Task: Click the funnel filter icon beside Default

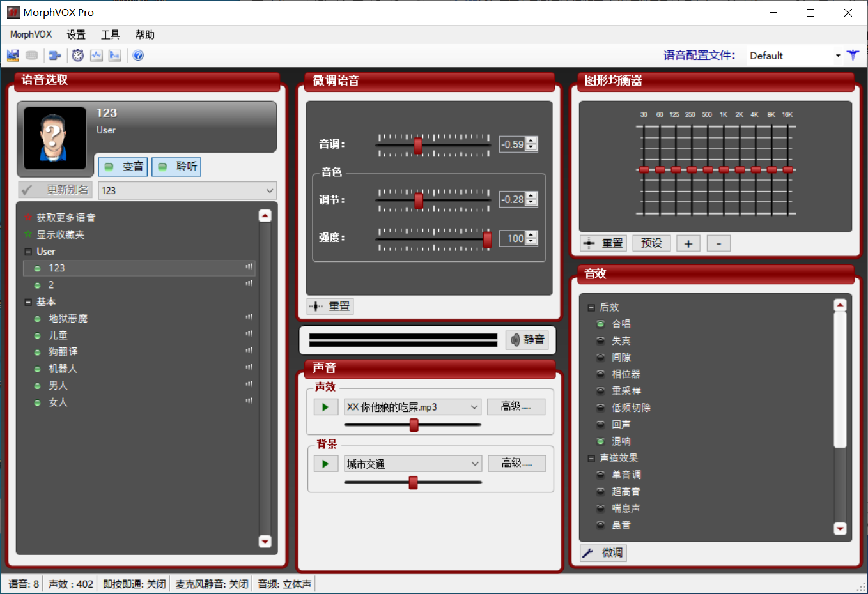Action: [853, 56]
